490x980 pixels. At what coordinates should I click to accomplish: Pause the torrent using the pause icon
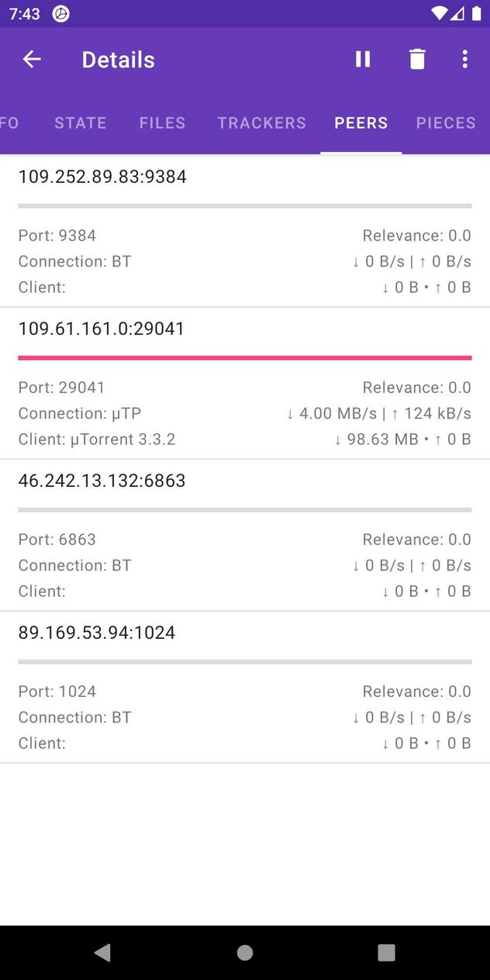coord(362,59)
